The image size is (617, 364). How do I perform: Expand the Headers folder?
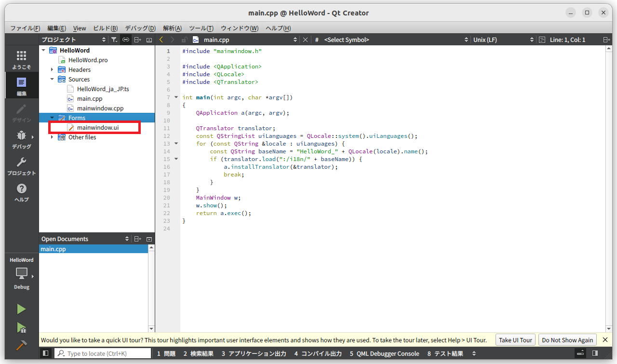pos(52,69)
